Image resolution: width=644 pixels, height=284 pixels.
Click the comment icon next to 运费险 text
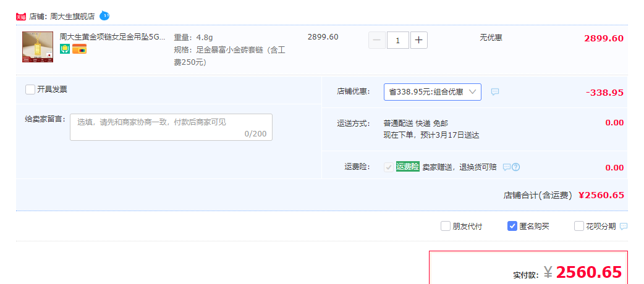(x=507, y=167)
